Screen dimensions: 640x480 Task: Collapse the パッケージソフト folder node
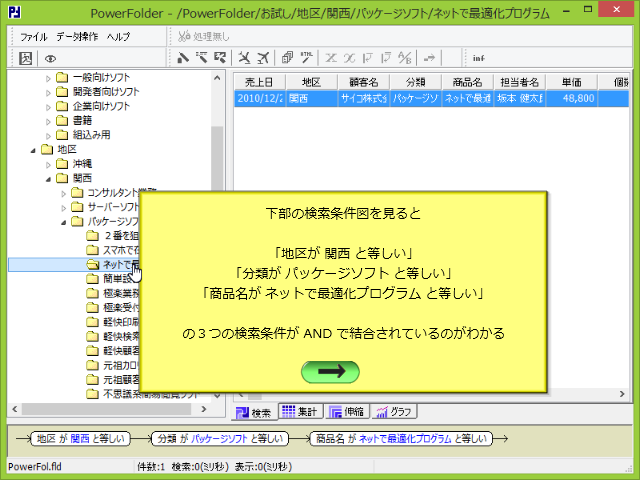click(x=63, y=222)
